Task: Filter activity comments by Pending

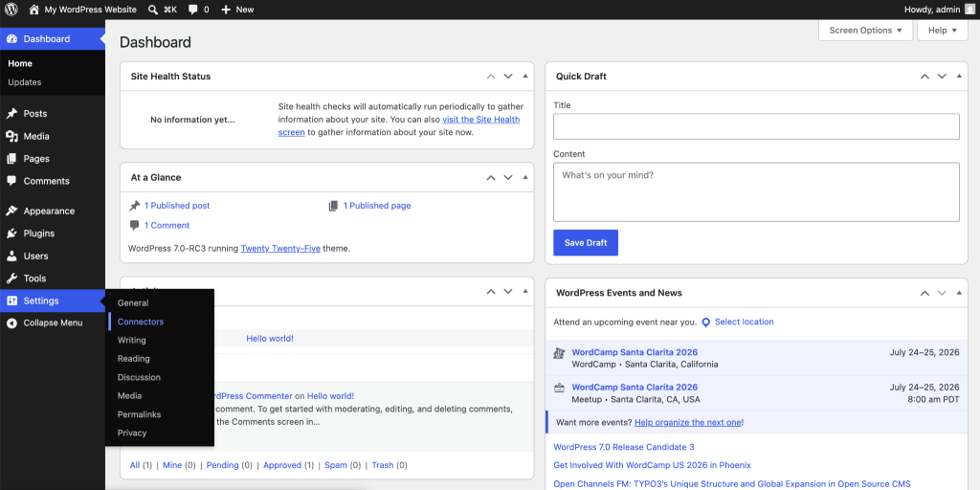Action: tap(222, 465)
